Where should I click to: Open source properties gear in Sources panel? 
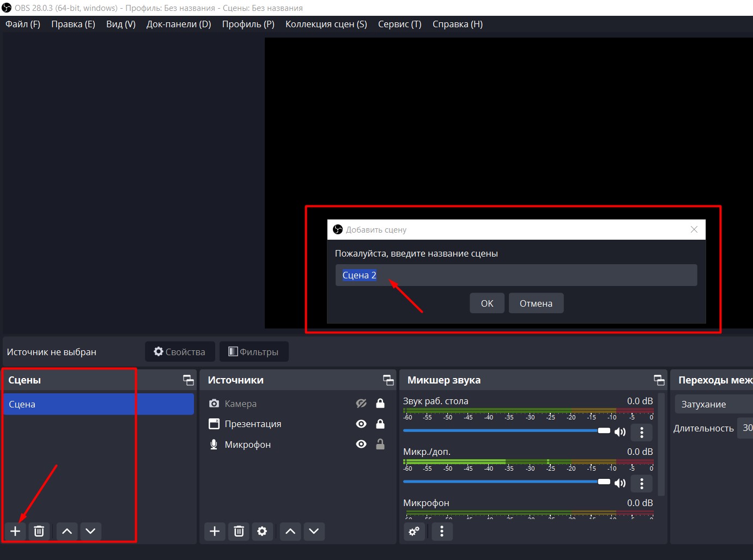262,531
